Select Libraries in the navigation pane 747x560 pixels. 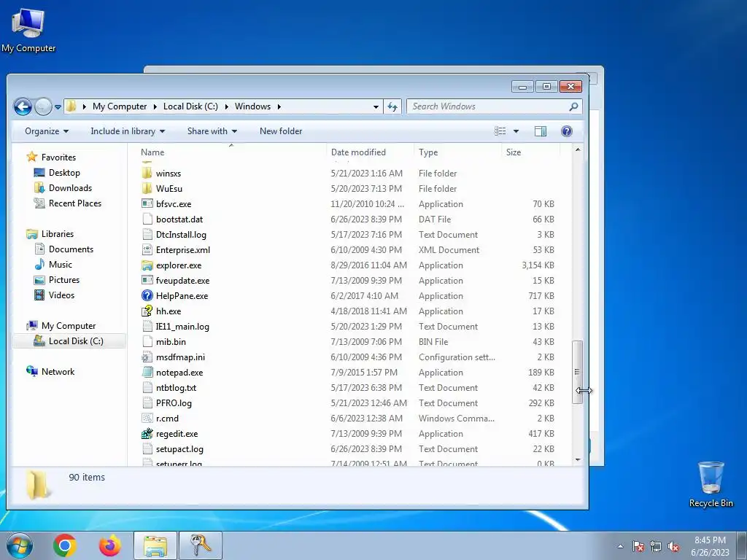click(x=50, y=234)
